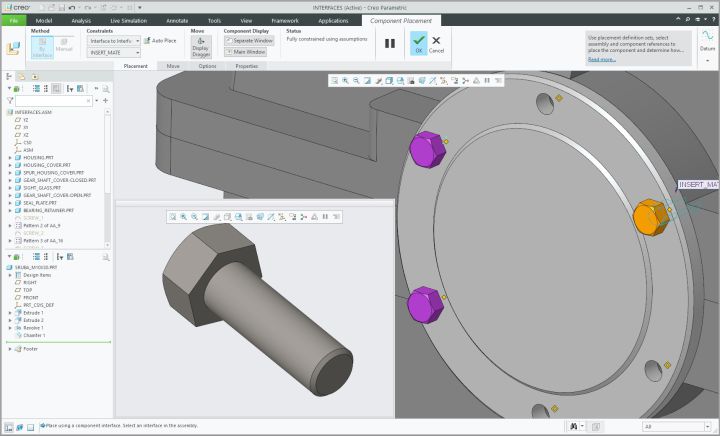This screenshot has height=436, width=720.
Task: Select Manual placement method
Action: [x=64, y=45]
